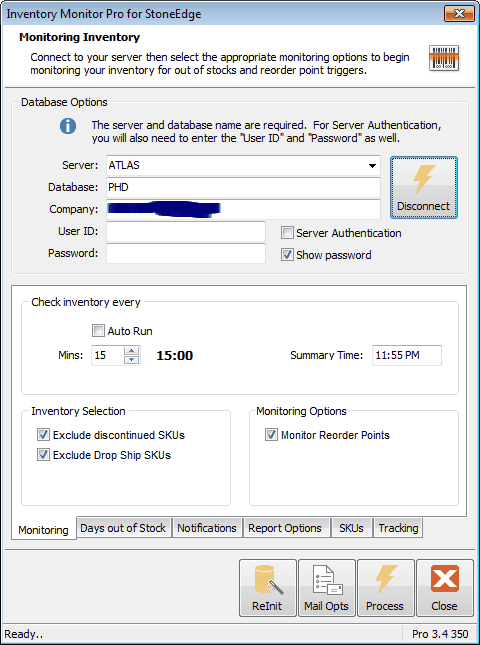This screenshot has height=645, width=480.
Task: Click the Process lightning button
Action: coord(385,587)
